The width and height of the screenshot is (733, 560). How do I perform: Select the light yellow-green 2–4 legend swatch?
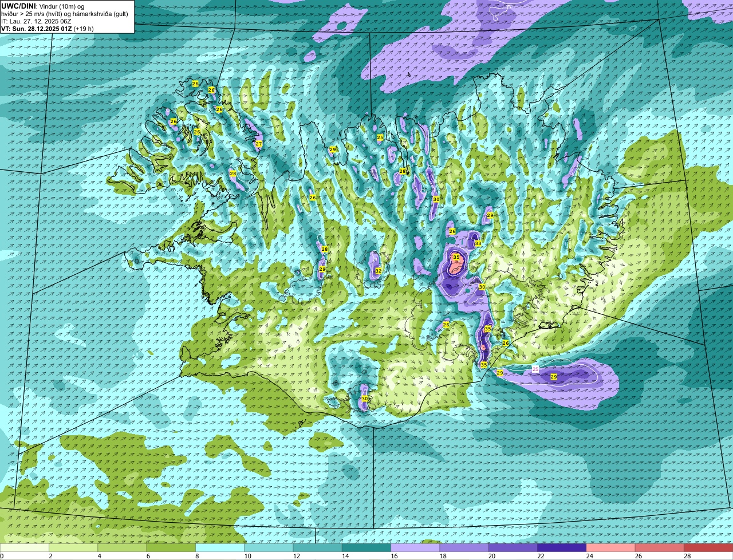click(73, 547)
